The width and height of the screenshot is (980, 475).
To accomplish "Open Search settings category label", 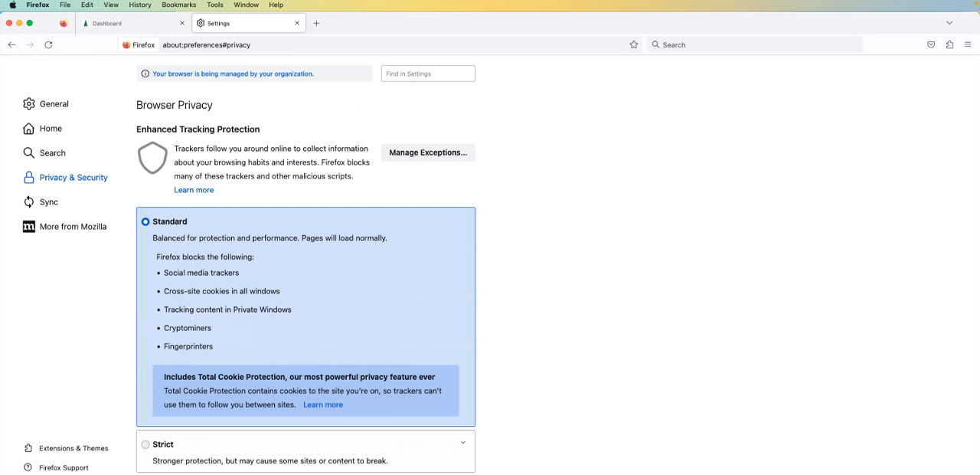I will point(53,152).
